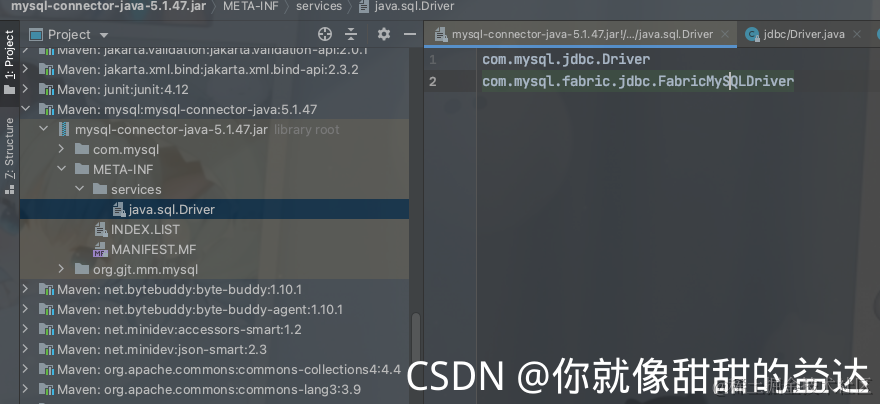
Task: Click line number 2 in editor gutter
Action: [432, 82]
